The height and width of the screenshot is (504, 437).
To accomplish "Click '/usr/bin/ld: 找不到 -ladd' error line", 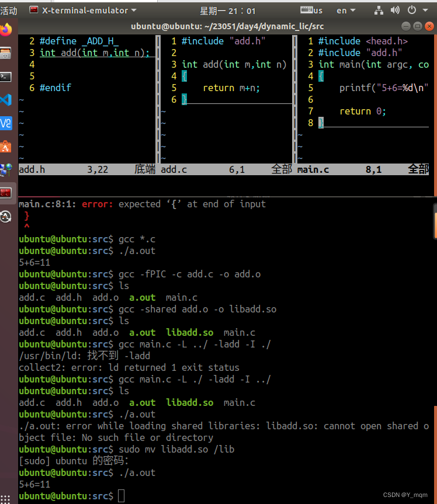I will coord(85,356).
